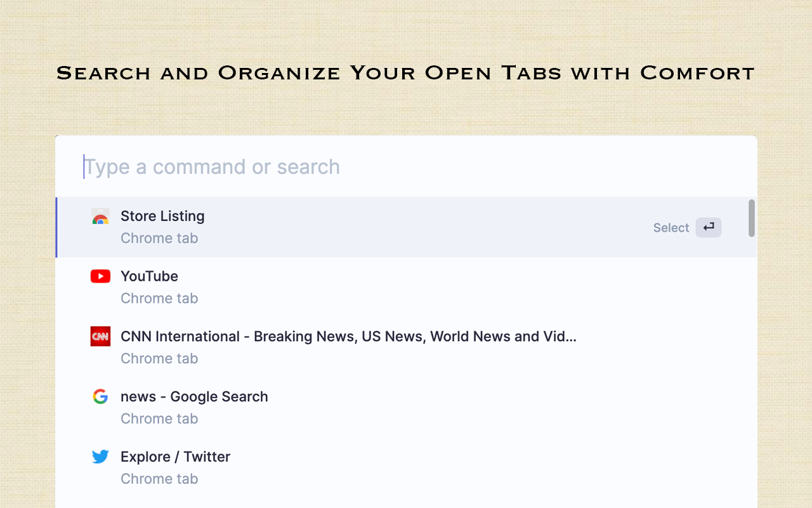Click the Google favicon icon
The image size is (812, 508).
point(100,397)
